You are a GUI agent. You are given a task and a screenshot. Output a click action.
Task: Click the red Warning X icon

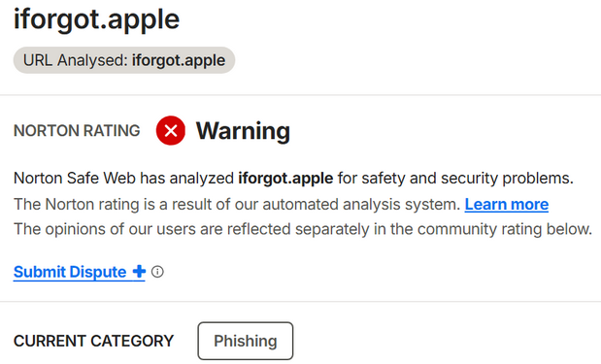click(171, 130)
